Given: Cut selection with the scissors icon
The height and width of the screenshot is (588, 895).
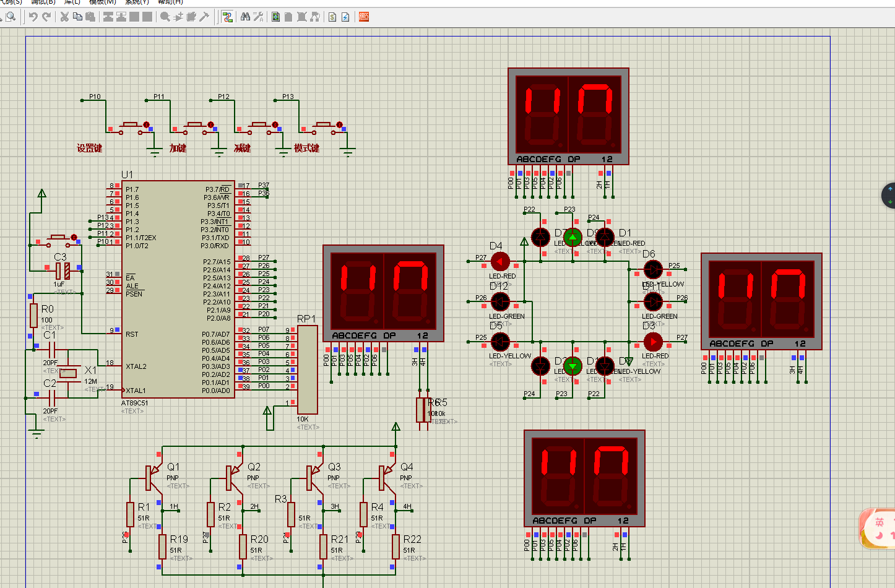Looking at the screenshot, I should pos(64,17).
